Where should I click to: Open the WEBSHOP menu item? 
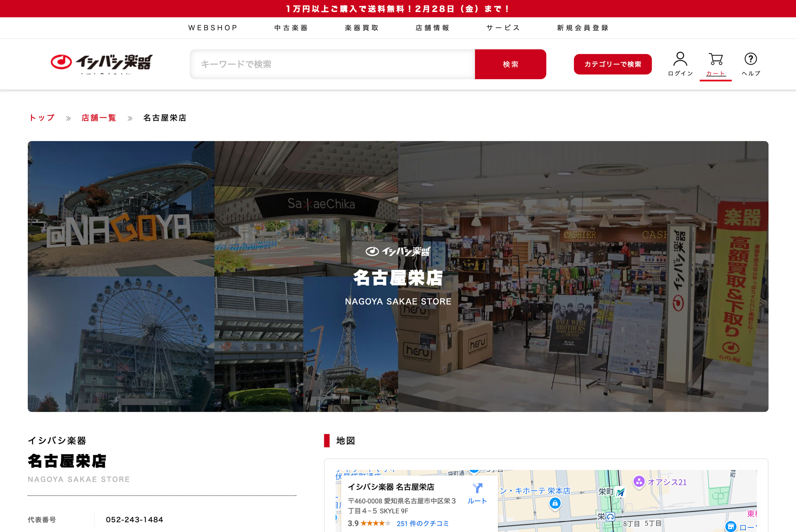coord(213,28)
